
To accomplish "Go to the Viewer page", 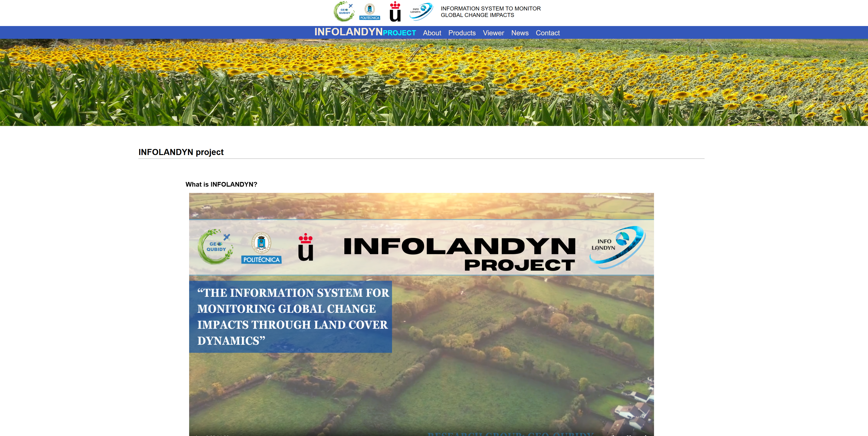I will [x=493, y=33].
